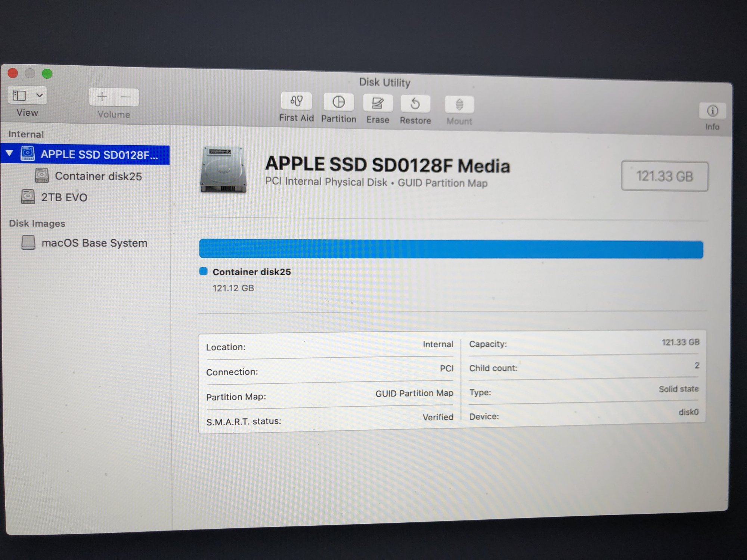Click the Device value disk0
The image size is (747, 560).
[x=688, y=412]
